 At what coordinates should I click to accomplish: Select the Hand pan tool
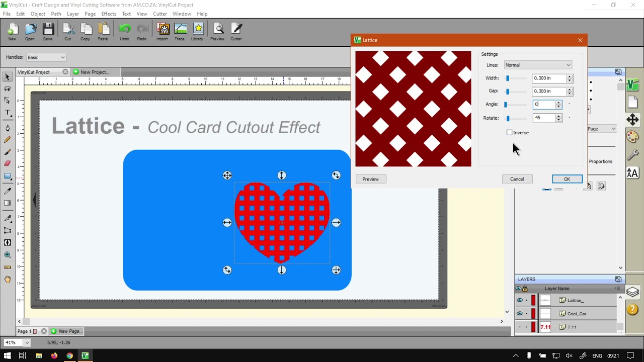click(x=8, y=280)
